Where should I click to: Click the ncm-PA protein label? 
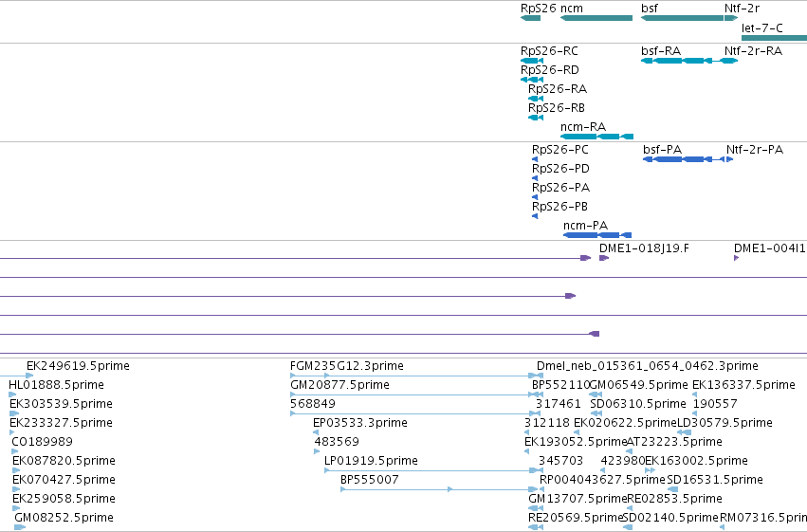click(585, 226)
